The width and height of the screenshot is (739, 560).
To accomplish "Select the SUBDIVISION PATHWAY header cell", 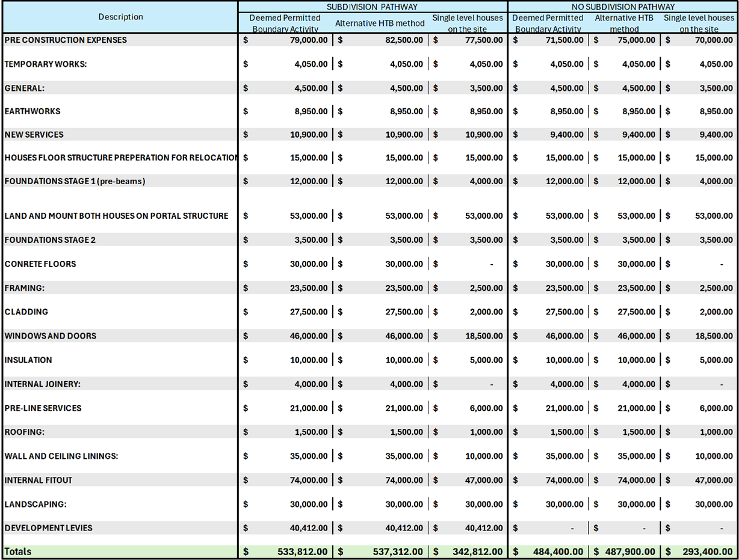I will click(373, 7).
